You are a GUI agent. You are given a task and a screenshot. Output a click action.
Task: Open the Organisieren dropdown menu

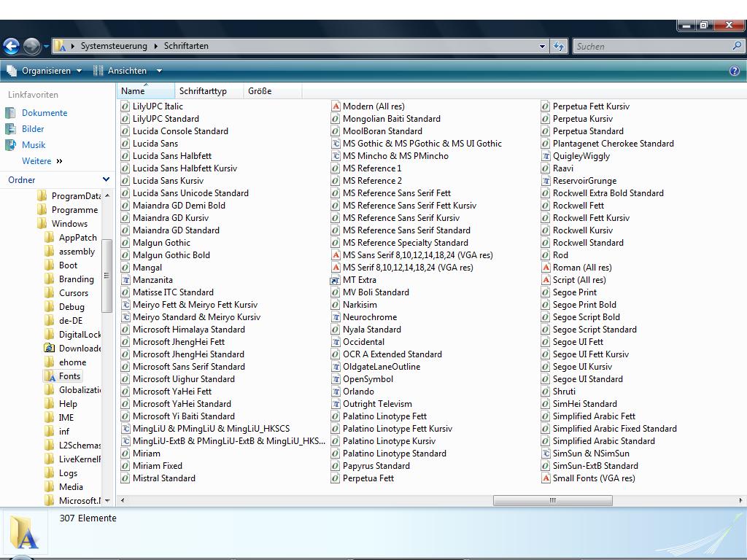click(x=44, y=71)
